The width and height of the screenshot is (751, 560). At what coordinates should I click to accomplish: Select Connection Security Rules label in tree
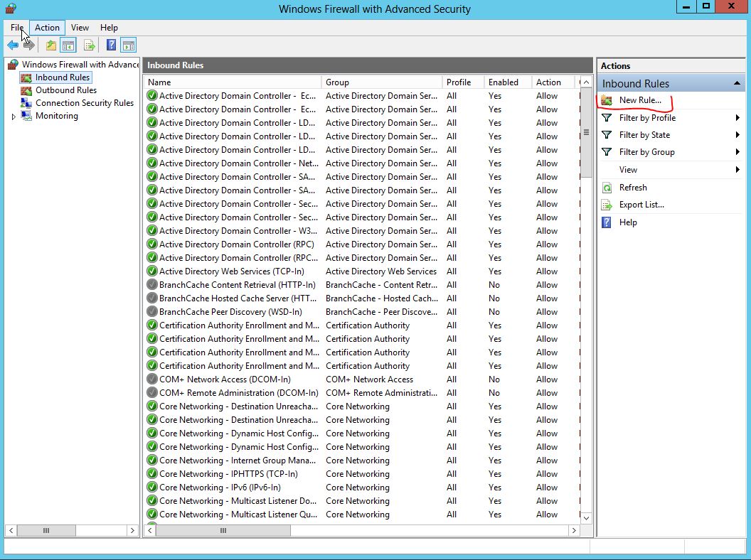tap(85, 103)
